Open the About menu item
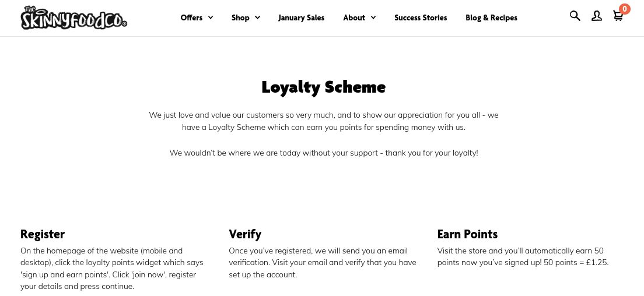Screen dimensions: 644x296 coord(354,17)
